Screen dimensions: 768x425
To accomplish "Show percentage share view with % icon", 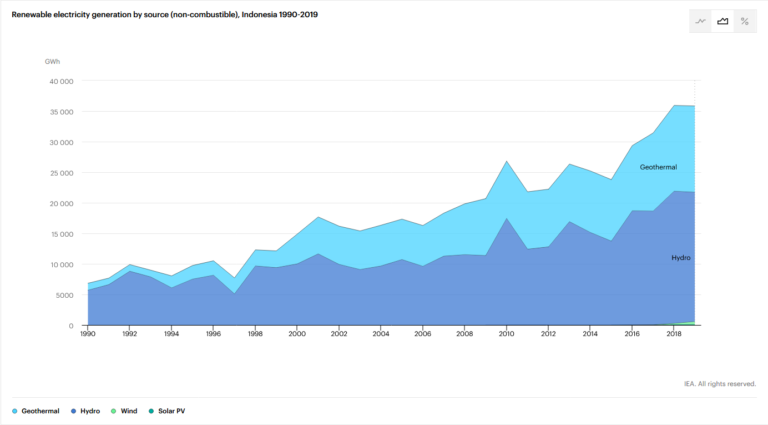I will tap(745, 21).
